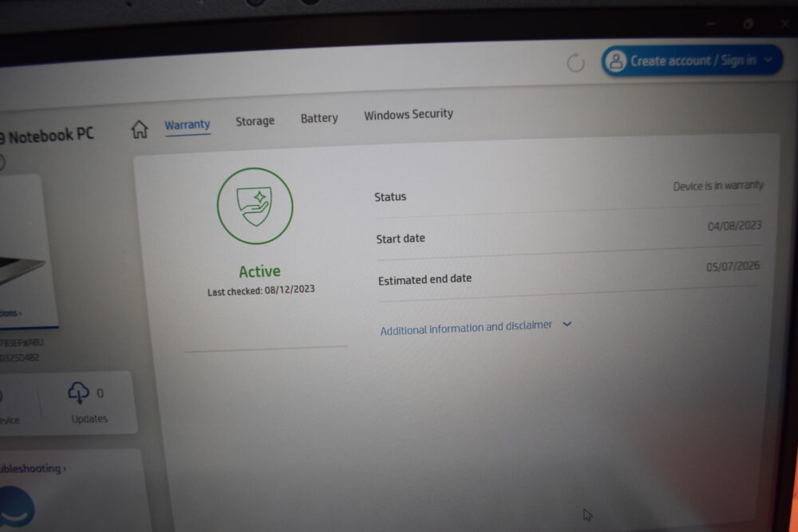Click Create account / Sign in button

tap(692, 61)
